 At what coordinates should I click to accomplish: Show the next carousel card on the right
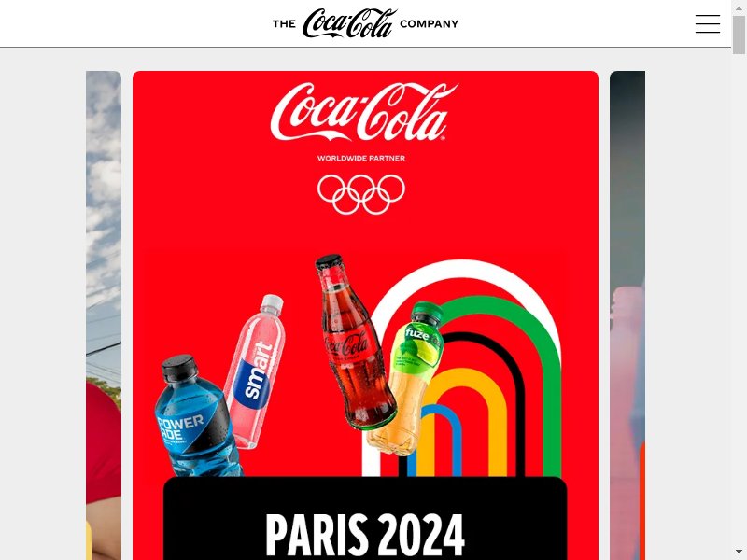(x=627, y=315)
